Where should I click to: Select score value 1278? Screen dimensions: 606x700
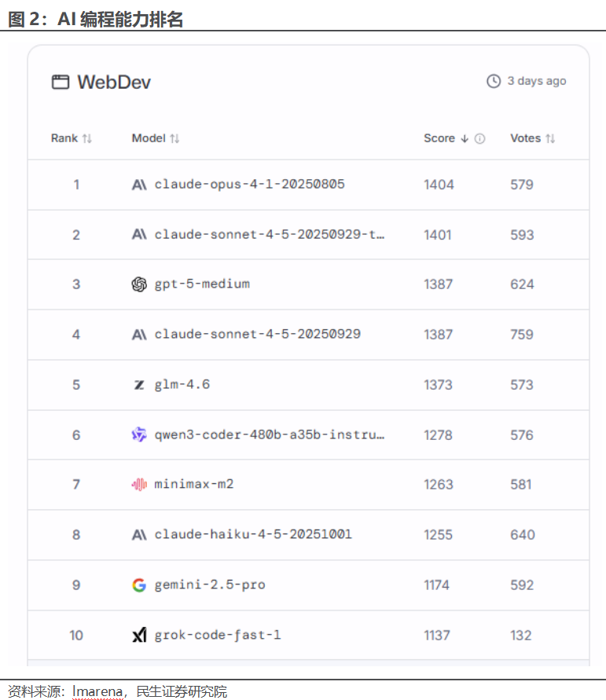[438, 435]
